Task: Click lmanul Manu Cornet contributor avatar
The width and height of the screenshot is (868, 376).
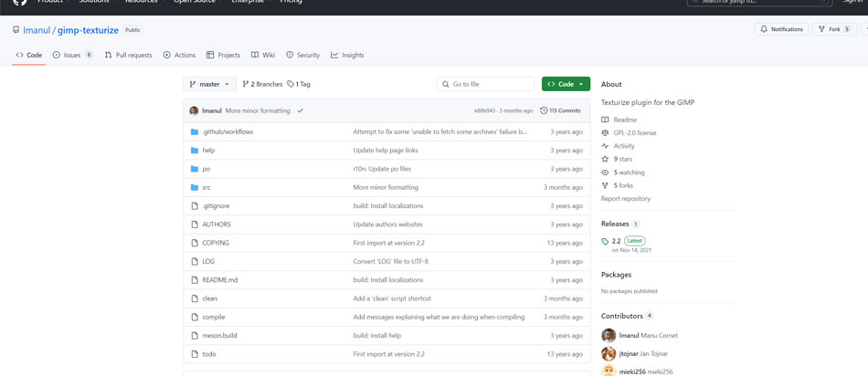Action: tap(609, 336)
